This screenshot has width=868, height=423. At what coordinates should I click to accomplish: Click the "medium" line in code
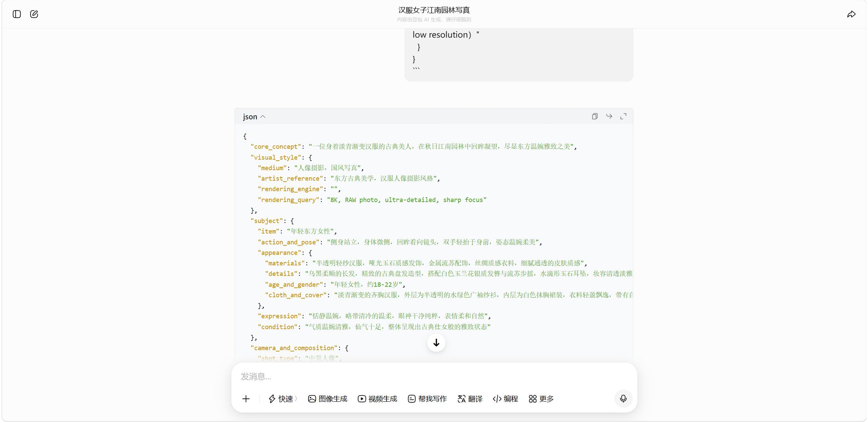(311, 168)
